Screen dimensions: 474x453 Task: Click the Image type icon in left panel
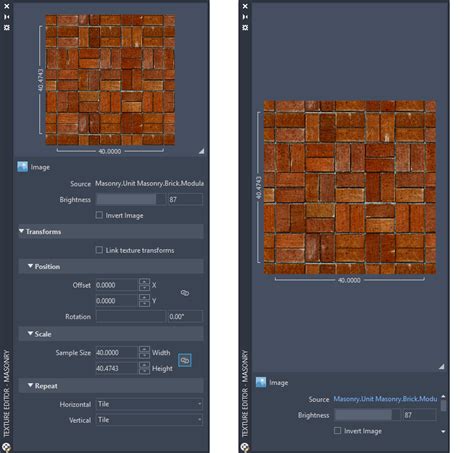[22, 167]
